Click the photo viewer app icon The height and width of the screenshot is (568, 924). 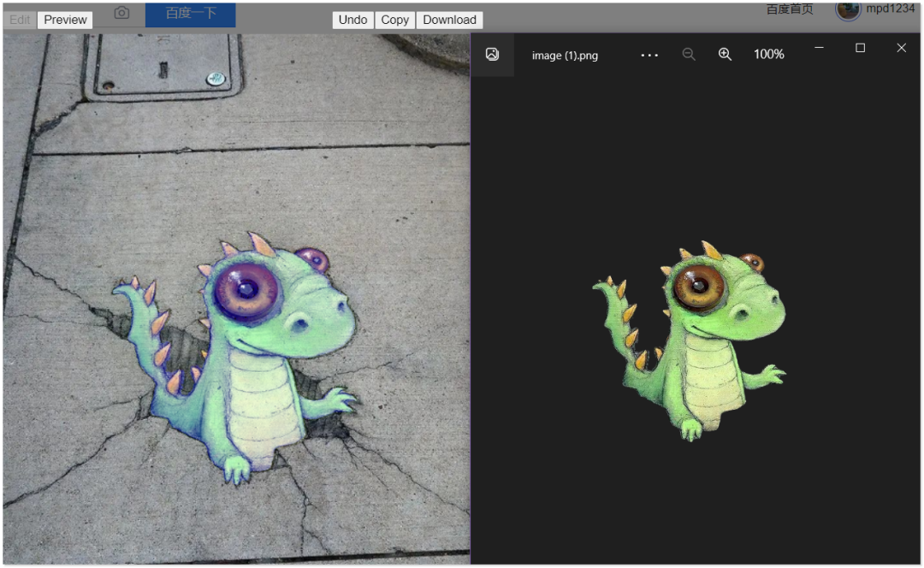click(x=492, y=54)
